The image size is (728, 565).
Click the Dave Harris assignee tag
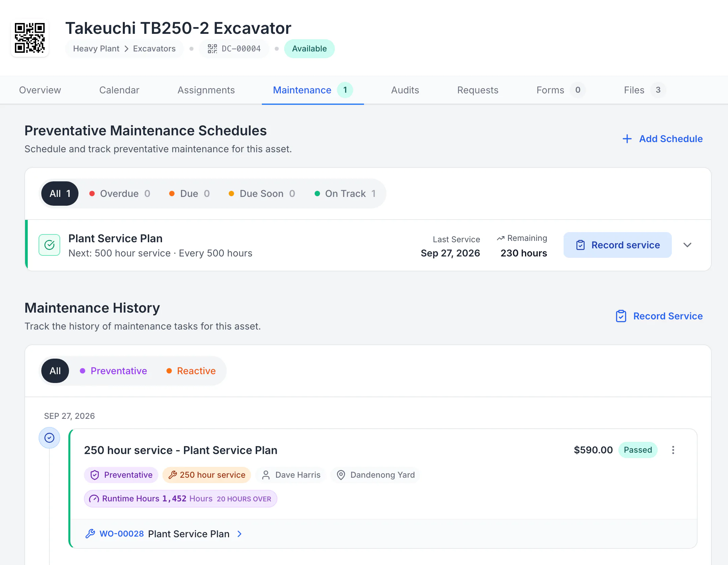click(x=292, y=475)
